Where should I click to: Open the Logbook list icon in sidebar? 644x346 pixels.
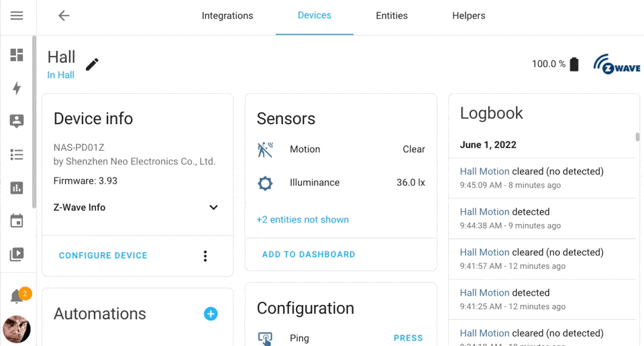[17, 155]
